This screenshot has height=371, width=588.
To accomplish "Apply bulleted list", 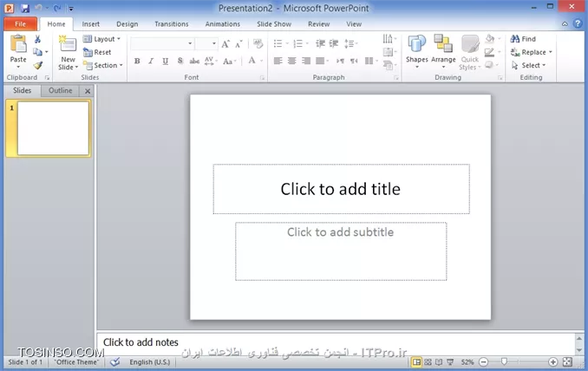I will point(278,43).
